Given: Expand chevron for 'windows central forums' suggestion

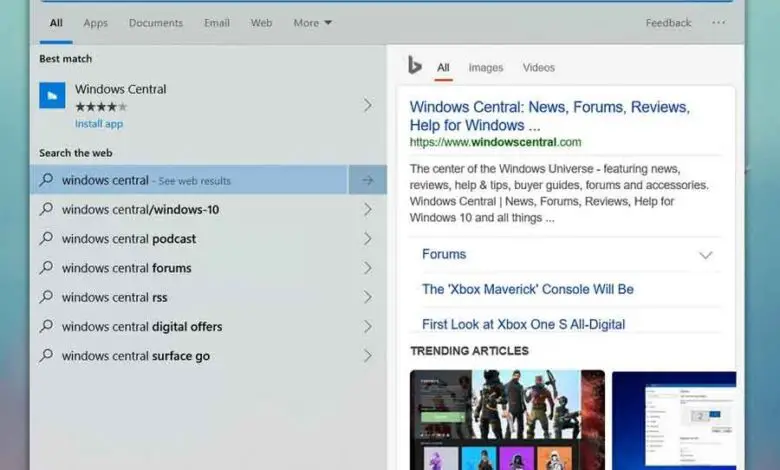Looking at the screenshot, I should pyautogui.click(x=368, y=268).
